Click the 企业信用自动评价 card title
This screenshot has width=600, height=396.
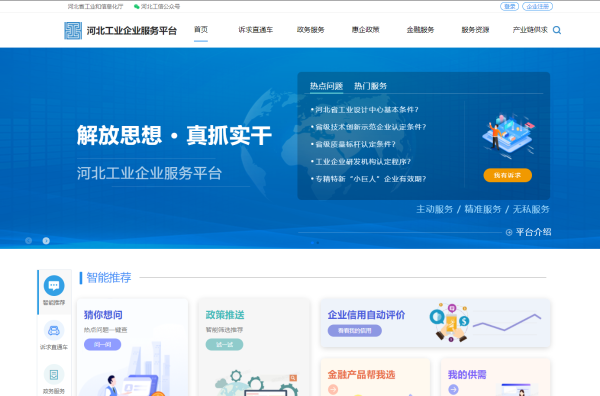366,315
